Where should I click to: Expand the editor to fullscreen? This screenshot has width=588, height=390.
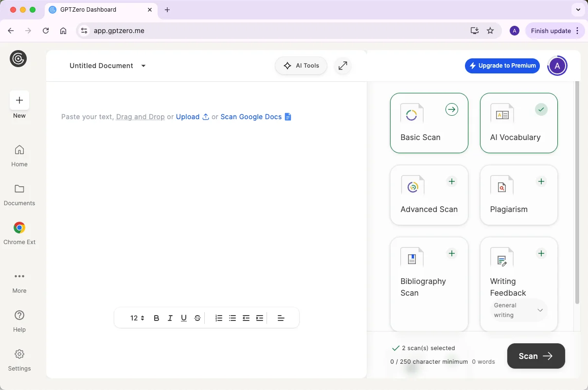342,65
